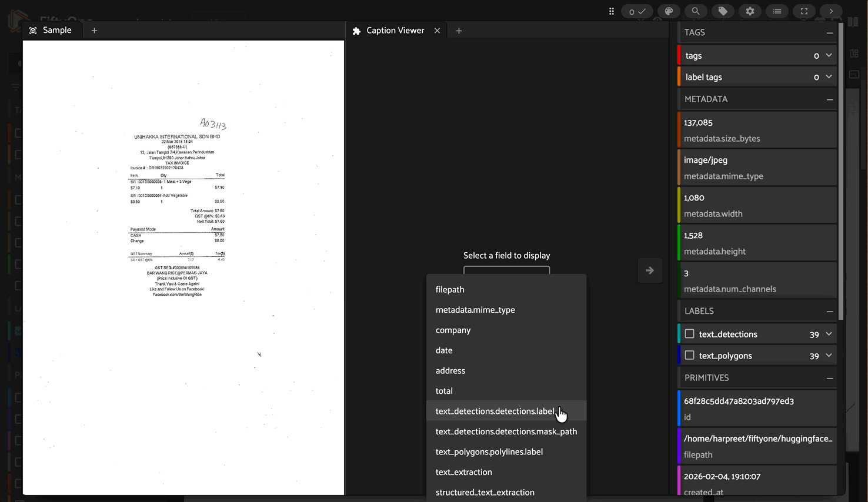Expand the text_polygons row chevron
Image resolution: width=868 pixels, height=502 pixels.
coord(829,356)
